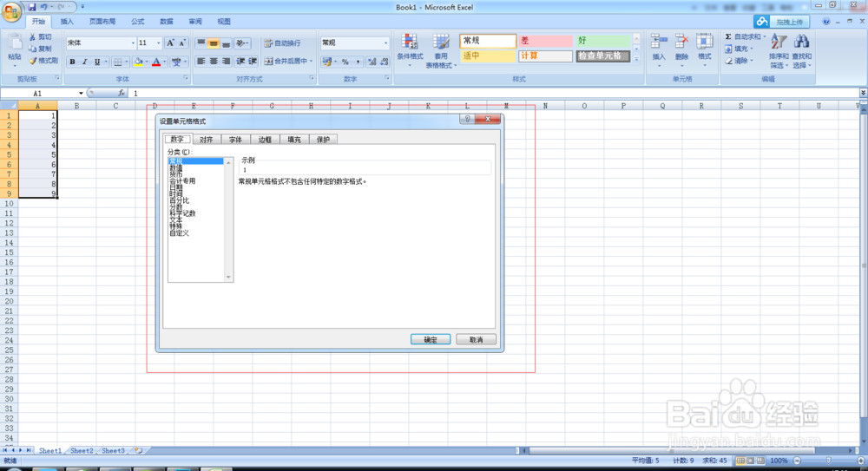Switch to the Formulas (公式) tab
Image resolution: width=868 pixels, height=471 pixels.
(x=138, y=22)
